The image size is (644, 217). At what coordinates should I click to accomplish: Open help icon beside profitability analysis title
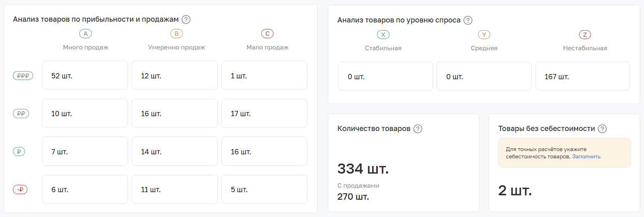186,19
